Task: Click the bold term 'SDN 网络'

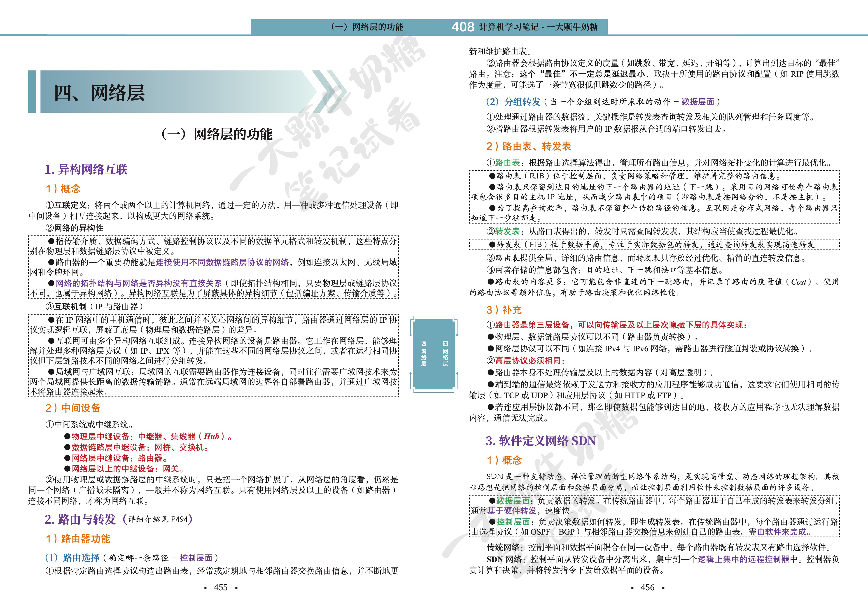Action: click(504, 559)
